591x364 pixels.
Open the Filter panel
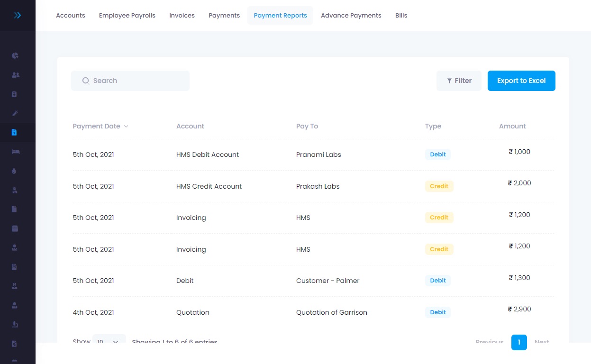[x=459, y=81]
